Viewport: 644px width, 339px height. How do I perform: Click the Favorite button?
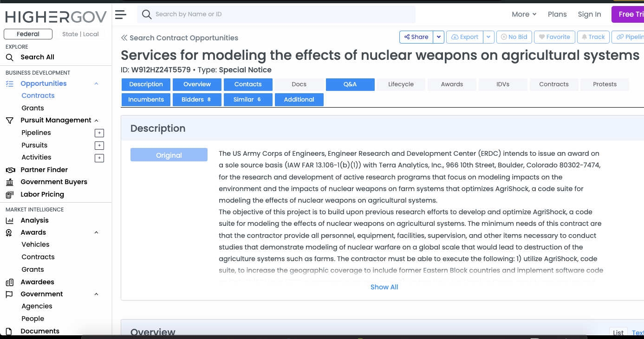(554, 37)
